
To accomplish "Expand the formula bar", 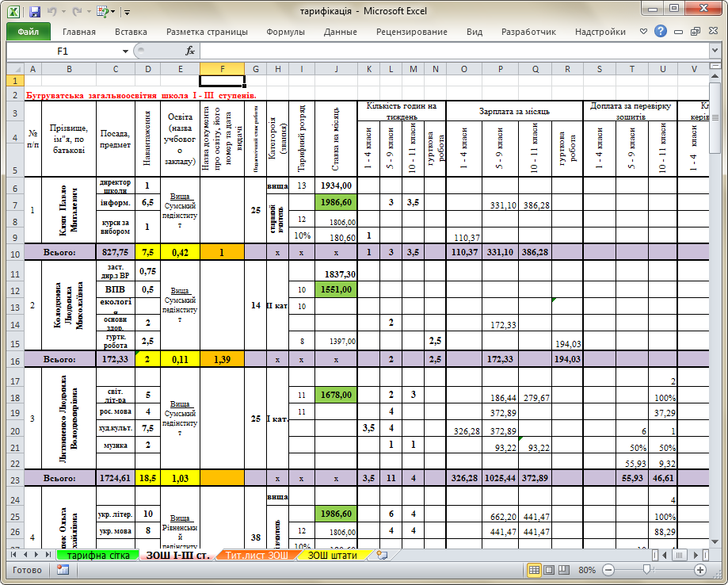I will [715, 50].
